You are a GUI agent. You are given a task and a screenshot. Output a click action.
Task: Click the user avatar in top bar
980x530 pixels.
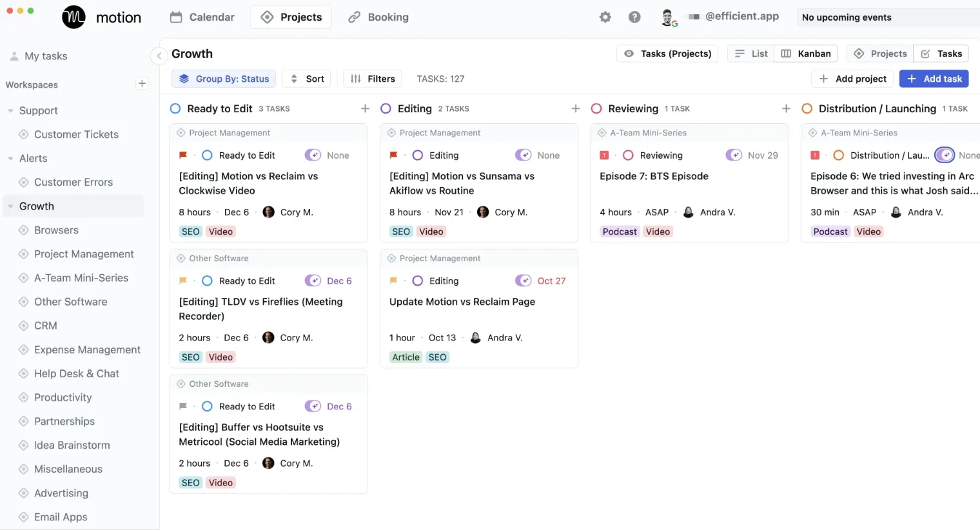coord(669,17)
